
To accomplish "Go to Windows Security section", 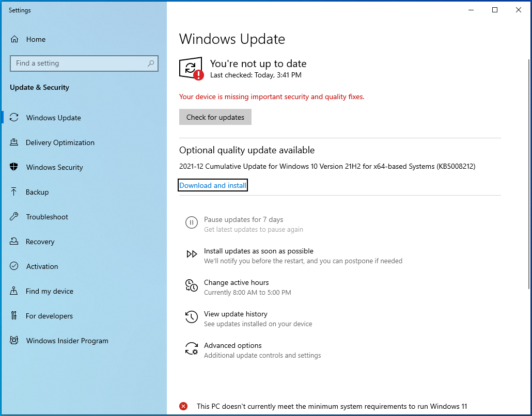I will point(84,167).
